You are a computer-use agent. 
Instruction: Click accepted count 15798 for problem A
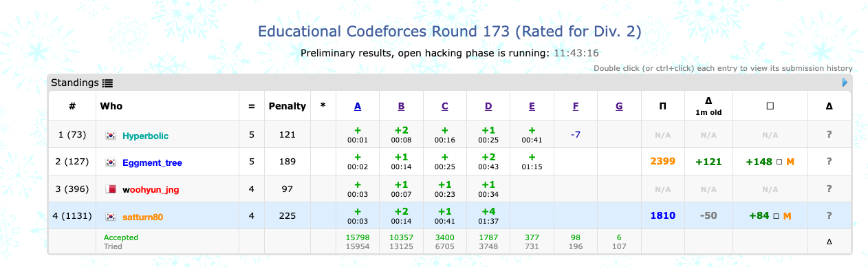358,237
